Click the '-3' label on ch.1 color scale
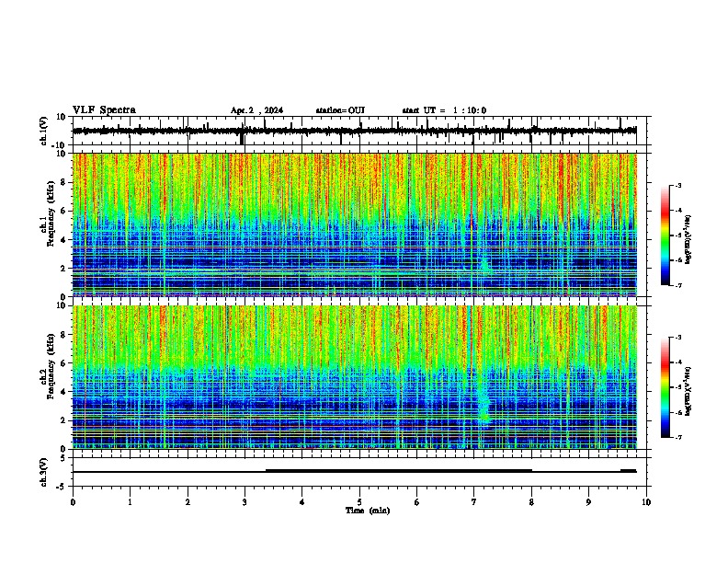 click(677, 186)
